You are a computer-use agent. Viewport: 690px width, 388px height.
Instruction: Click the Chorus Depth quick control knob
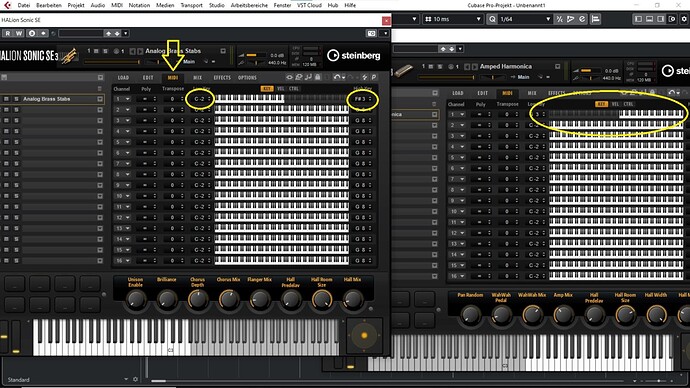click(x=198, y=299)
